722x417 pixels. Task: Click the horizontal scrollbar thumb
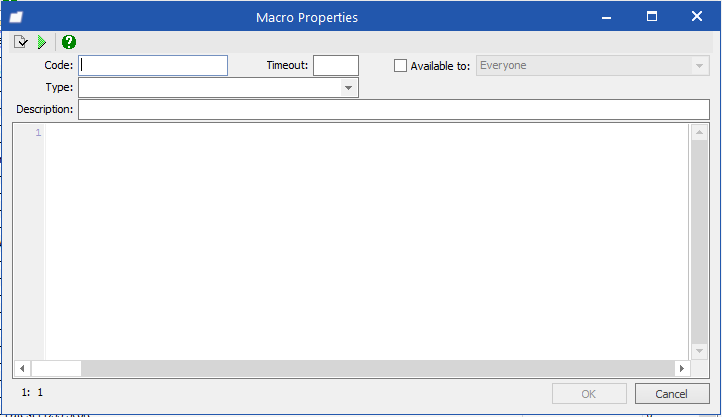point(56,368)
